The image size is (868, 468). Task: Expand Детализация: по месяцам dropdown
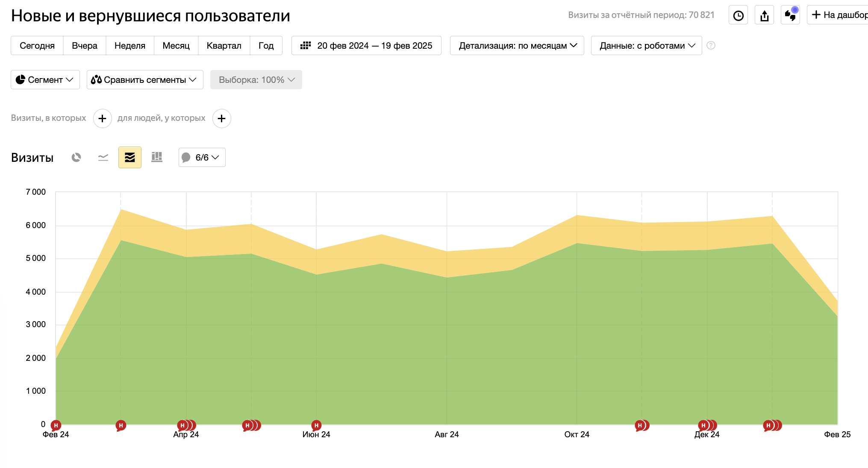coord(517,46)
